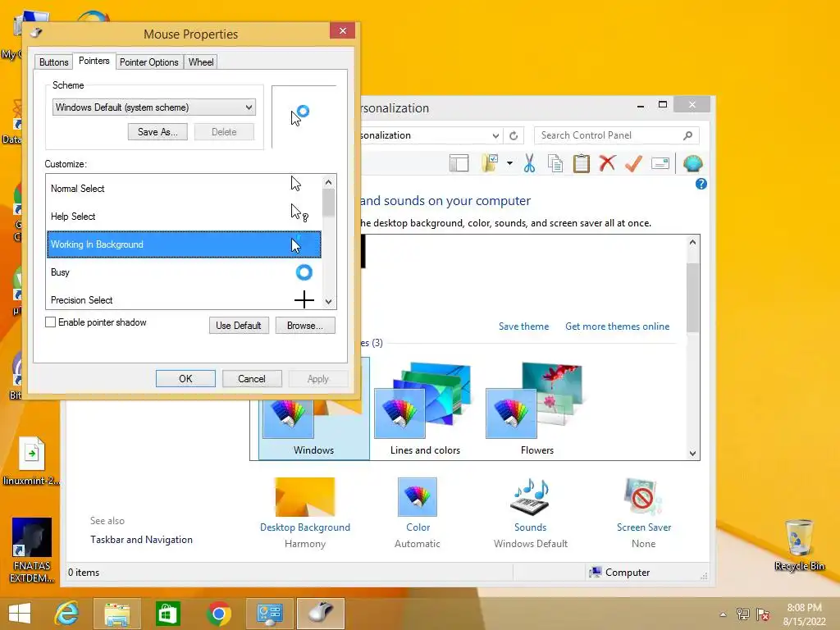Open Taskbar and Navigation link
Viewport: 840px width, 630px height.
[141, 540]
